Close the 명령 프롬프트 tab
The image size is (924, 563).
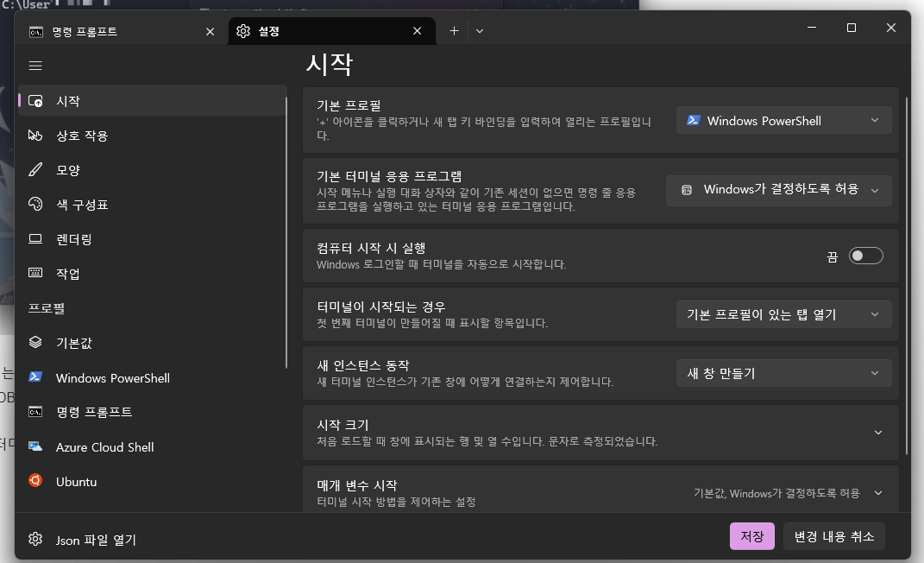tap(210, 31)
